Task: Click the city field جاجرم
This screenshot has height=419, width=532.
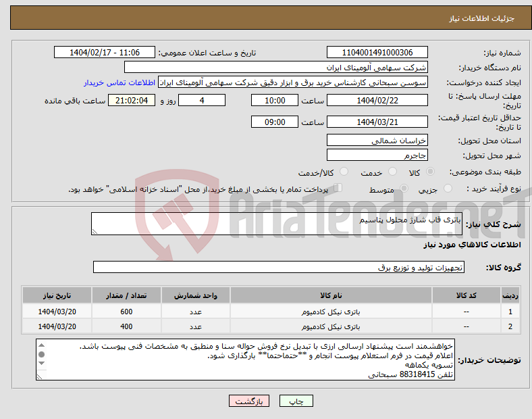Action: [x=377, y=155]
